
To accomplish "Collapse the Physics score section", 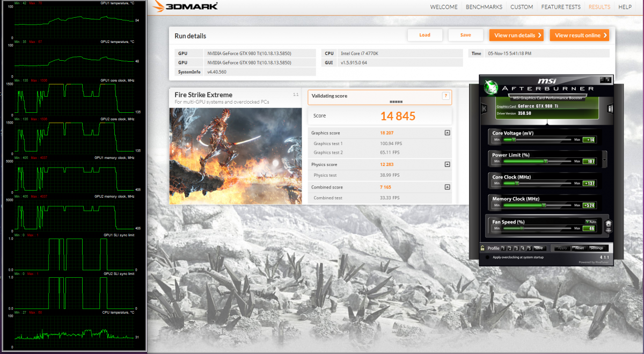I will click(x=447, y=164).
